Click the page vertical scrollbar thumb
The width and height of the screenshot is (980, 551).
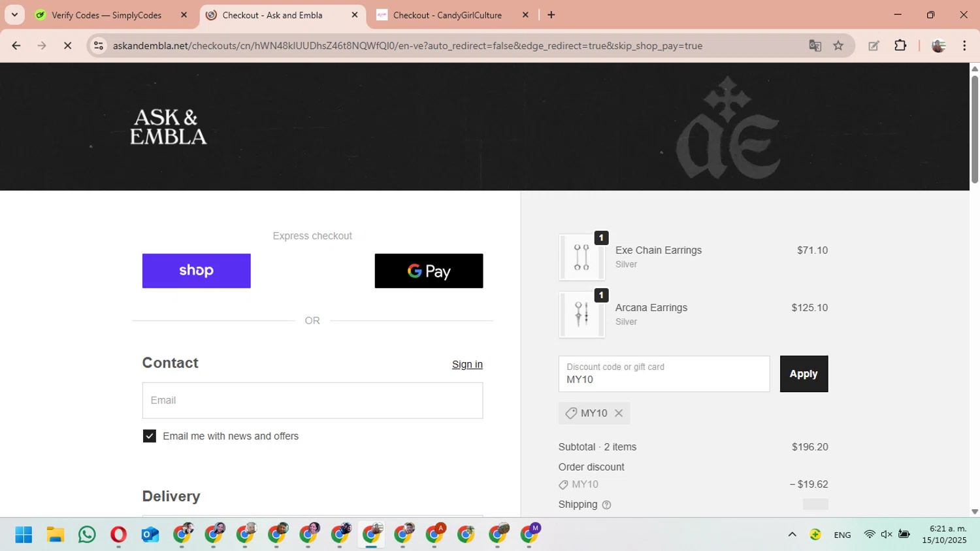975,129
